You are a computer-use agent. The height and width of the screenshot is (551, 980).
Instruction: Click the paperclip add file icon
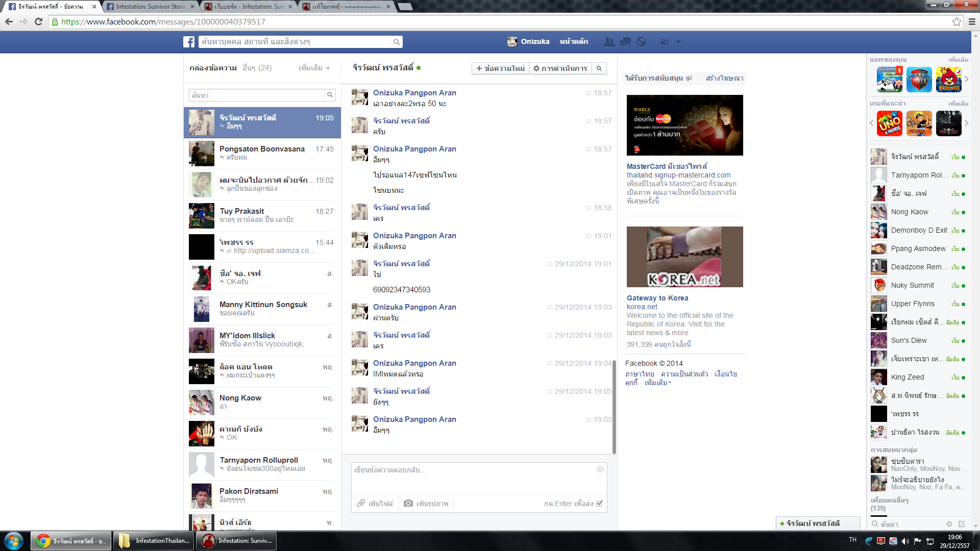(361, 504)
